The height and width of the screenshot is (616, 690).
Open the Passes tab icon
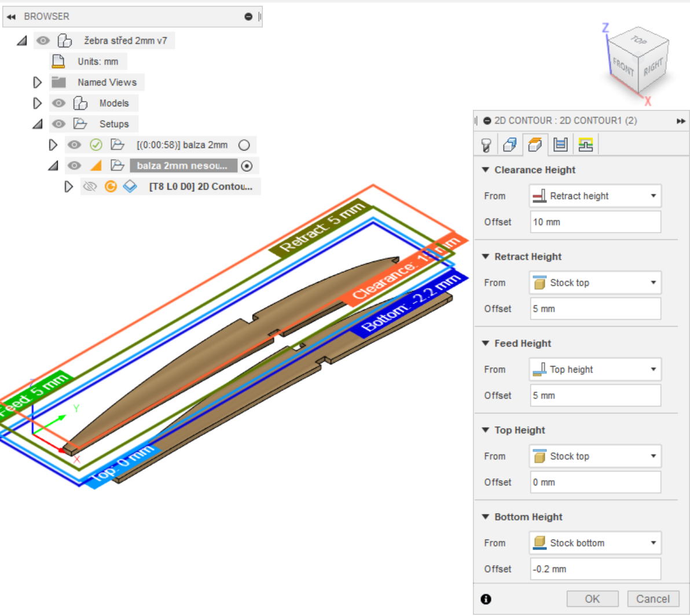click(560, 145)
